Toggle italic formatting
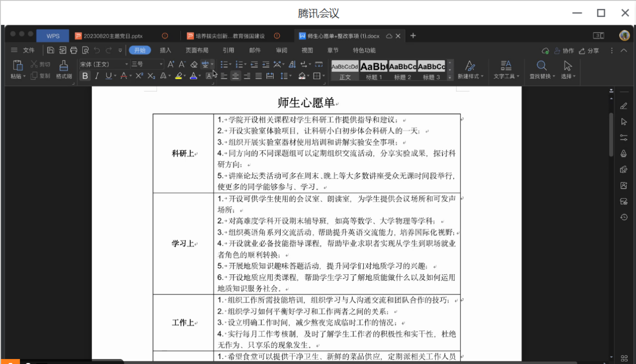 [x=96, y=75]
